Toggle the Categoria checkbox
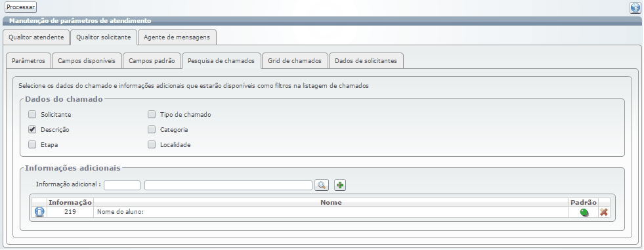This screenshot has height=250, width=644. click(x=152, y=130)
